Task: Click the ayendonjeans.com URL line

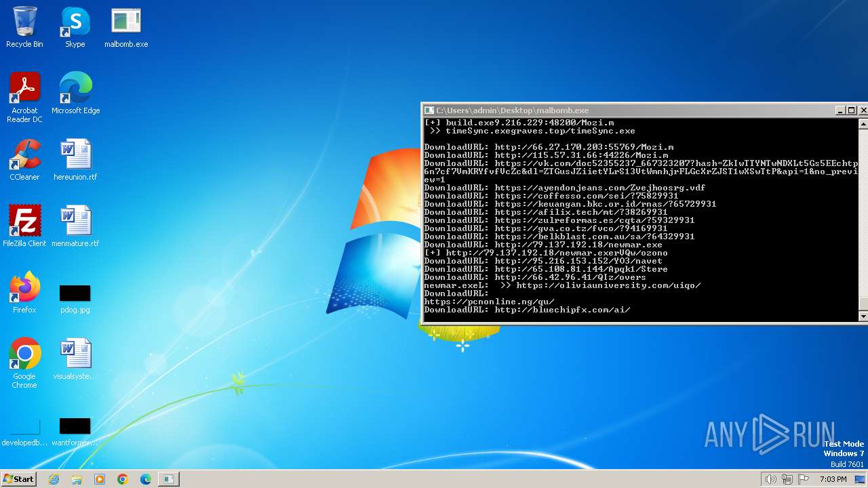Action: [x=565, y=188]
